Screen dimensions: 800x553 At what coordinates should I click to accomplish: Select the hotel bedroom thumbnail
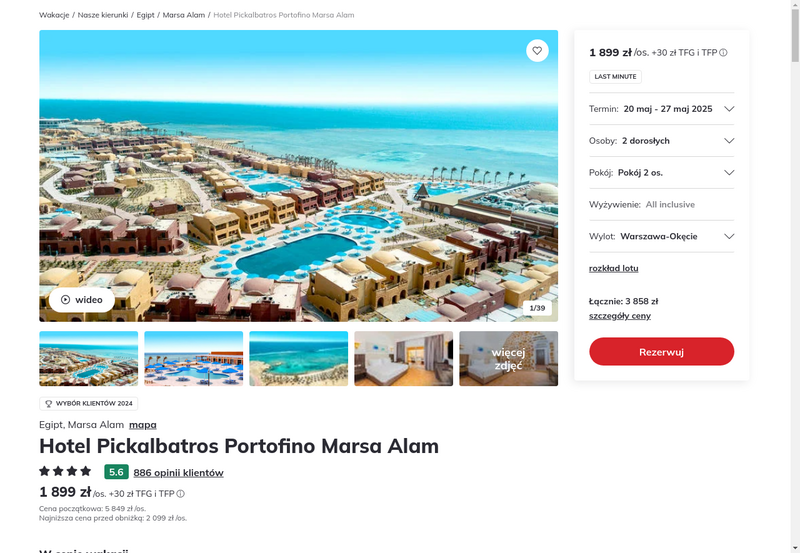click(x=404, y=359)
